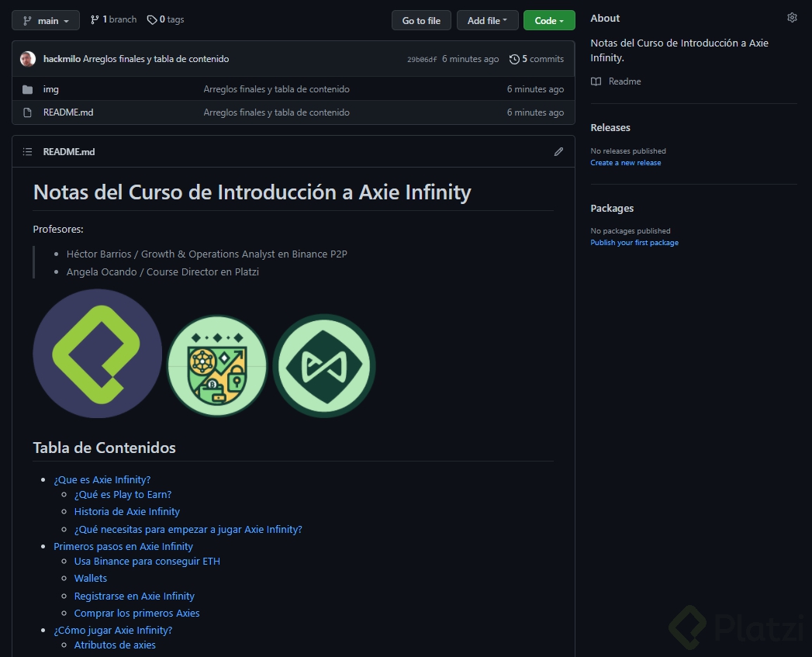The height and width of the screenshot is (657, 812).
Task: Open the 5 commits history link
Action: [537, 59]
